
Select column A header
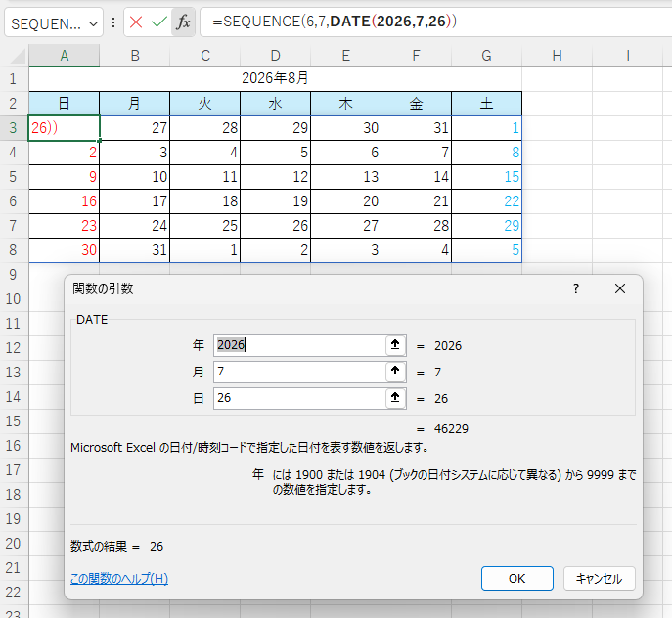pyautogui.click(x=65, y=56)
